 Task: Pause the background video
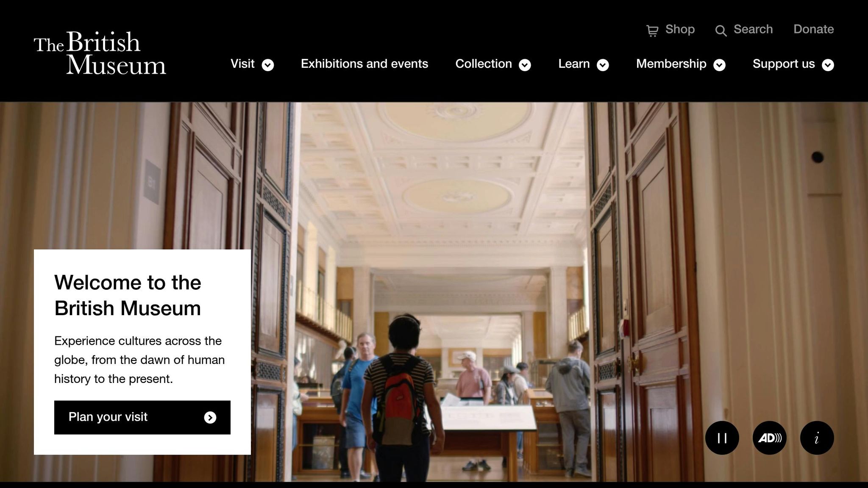[722, 438]
